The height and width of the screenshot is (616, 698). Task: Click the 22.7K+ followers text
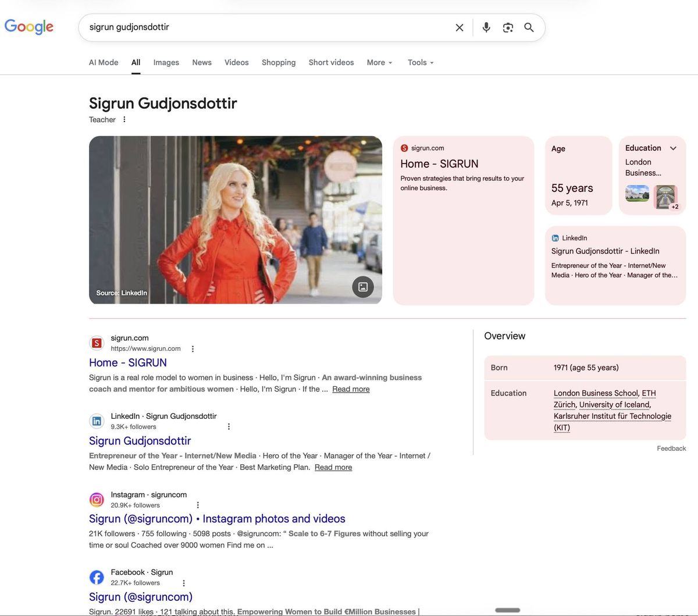(135, 583)
